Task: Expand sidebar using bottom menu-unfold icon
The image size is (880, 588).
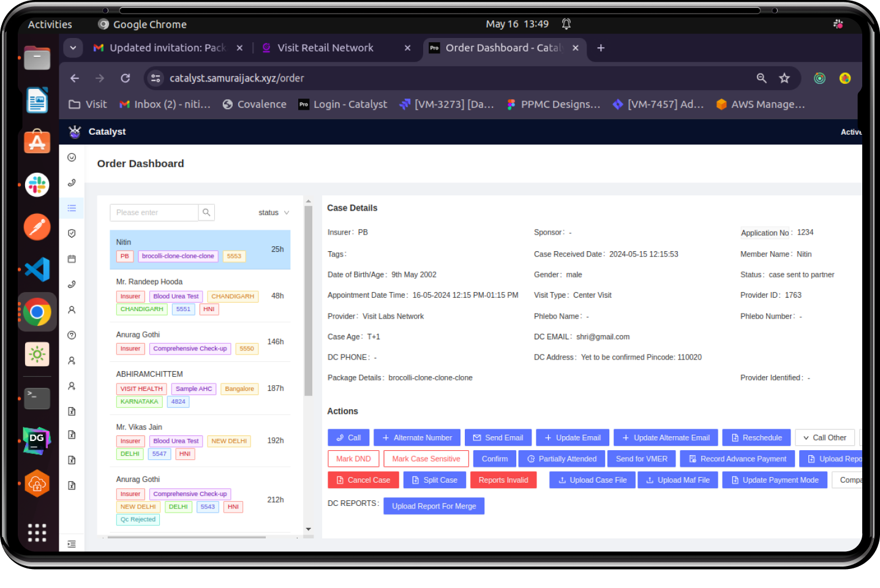Action: coord(72,544)
